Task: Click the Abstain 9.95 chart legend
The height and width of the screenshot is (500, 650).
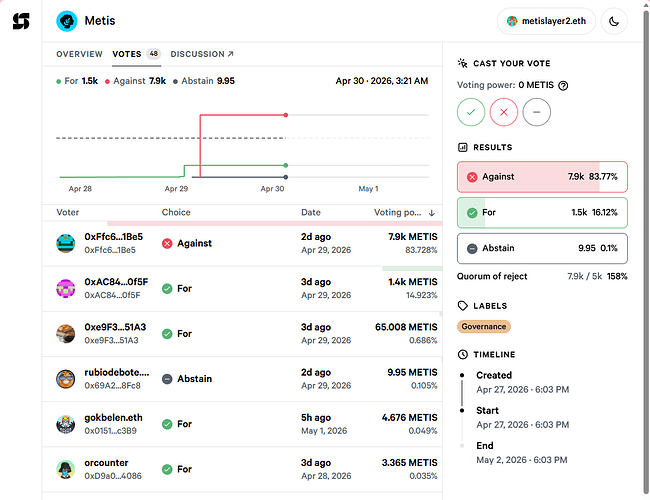Action: pyautogui.click(x=204, y=81)
